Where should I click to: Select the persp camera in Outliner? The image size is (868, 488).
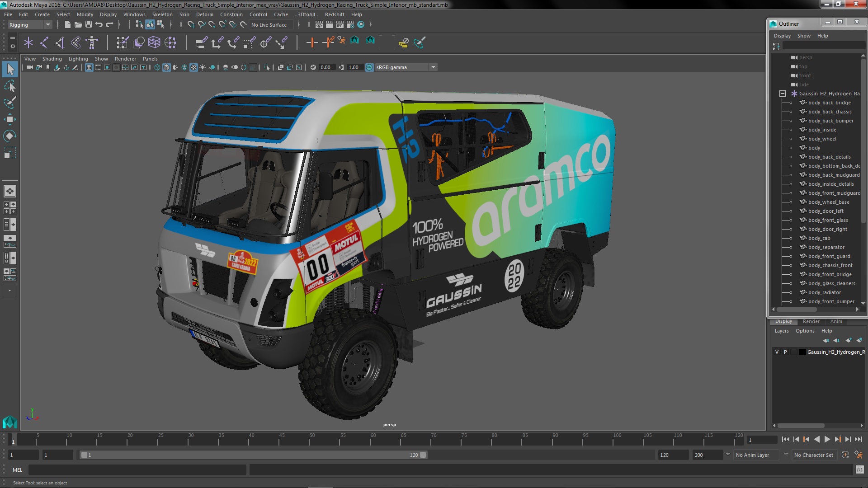805,57
